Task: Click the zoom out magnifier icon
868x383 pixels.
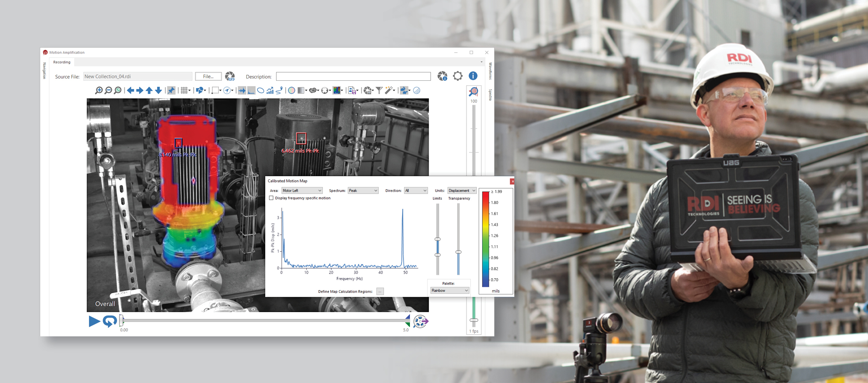Action: (x=108, y=90)
